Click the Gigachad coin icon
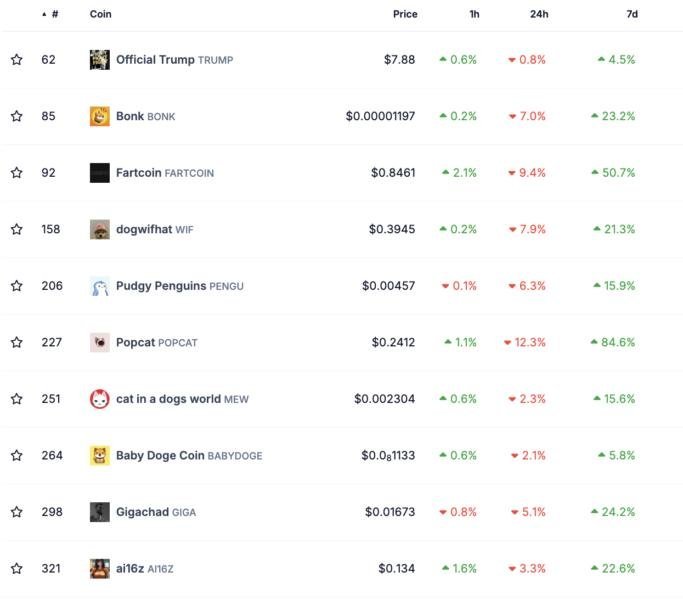The height and width of the screenshot is (600, 683). click(99, 512)
